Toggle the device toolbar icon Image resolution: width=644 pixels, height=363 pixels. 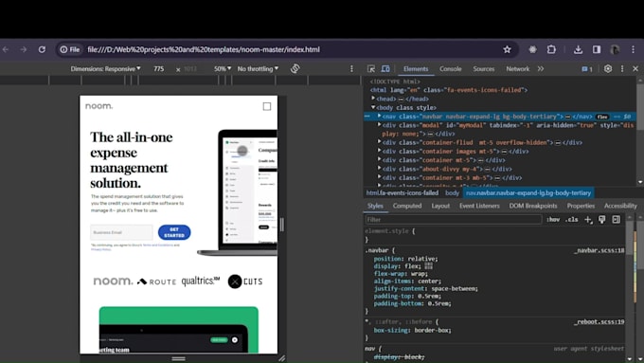(x=385, y=68)
